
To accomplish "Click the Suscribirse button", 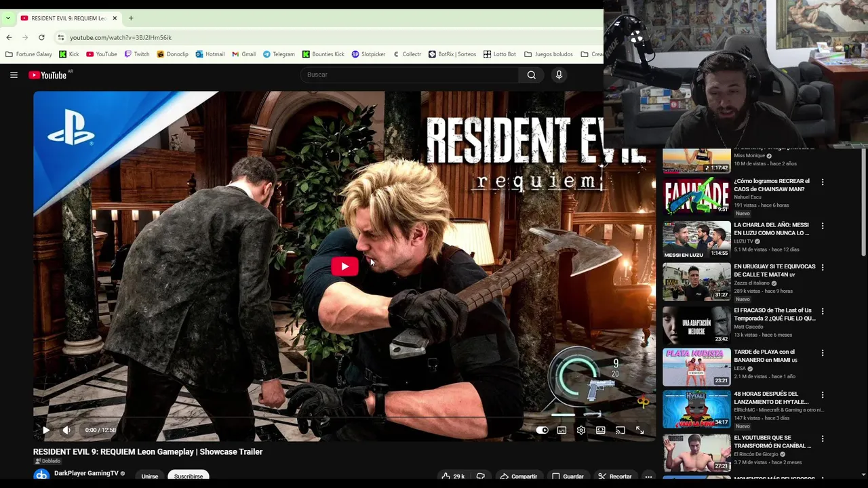I will pyautogui.click(x=189, y=476).
